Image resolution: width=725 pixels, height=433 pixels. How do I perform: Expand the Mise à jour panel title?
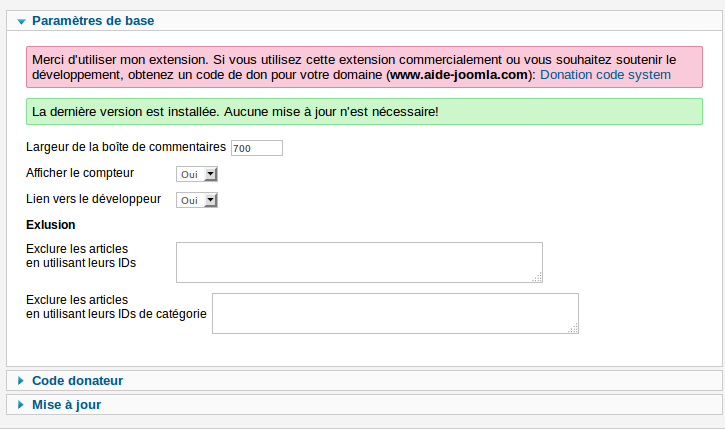tap(66, 405)
